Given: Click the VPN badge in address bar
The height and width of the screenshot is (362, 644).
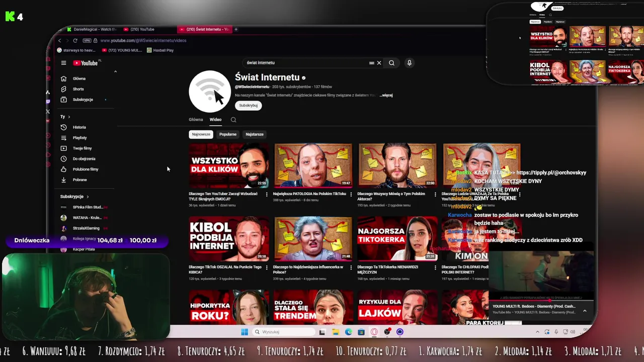Looking at the screenshot, I should [x=87, y=40].
